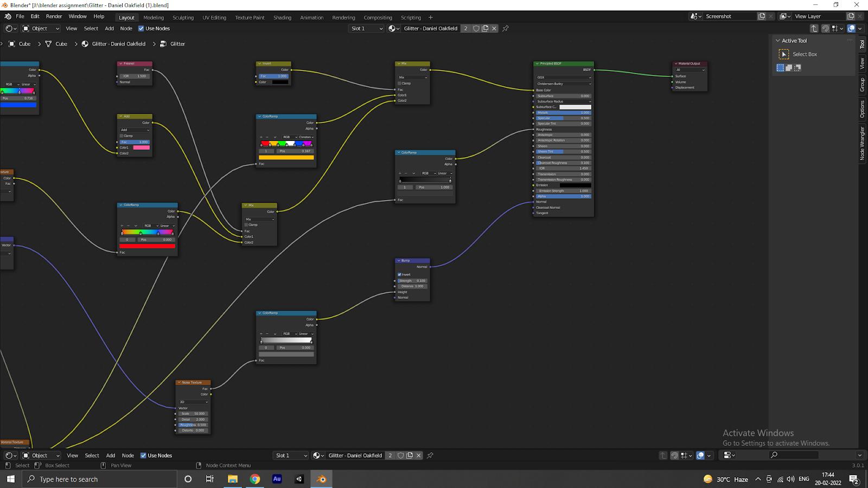This screenshot has width=868, height=488.
Task: Choose Set new selection mode icon
Action: (x=780, y=68)
